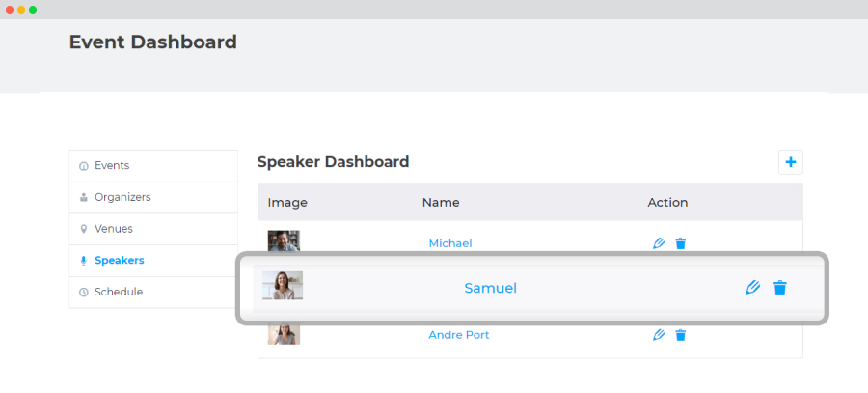Open the Andre Port name link
The image size is (868, 393).
click(459, 335)
